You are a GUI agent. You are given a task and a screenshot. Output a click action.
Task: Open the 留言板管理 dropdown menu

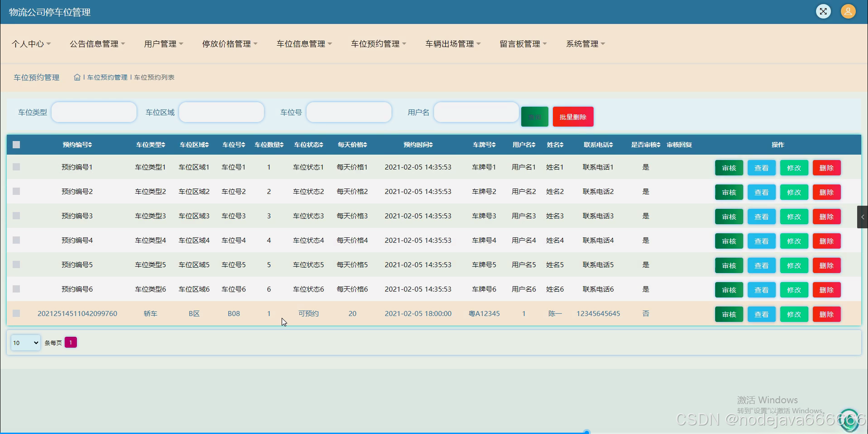coord(523,44)
